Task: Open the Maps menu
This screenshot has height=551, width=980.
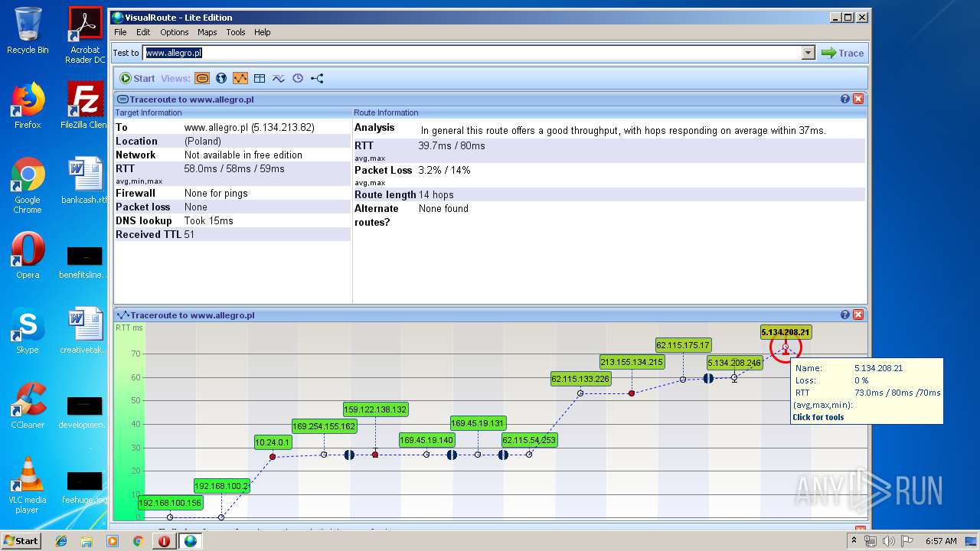Action: 207,32
